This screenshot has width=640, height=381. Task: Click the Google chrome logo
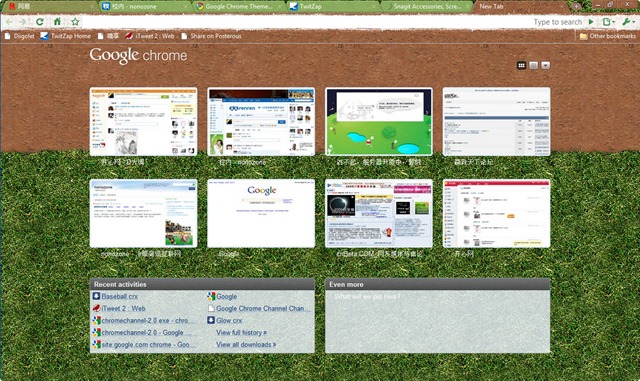click(138, 55)
